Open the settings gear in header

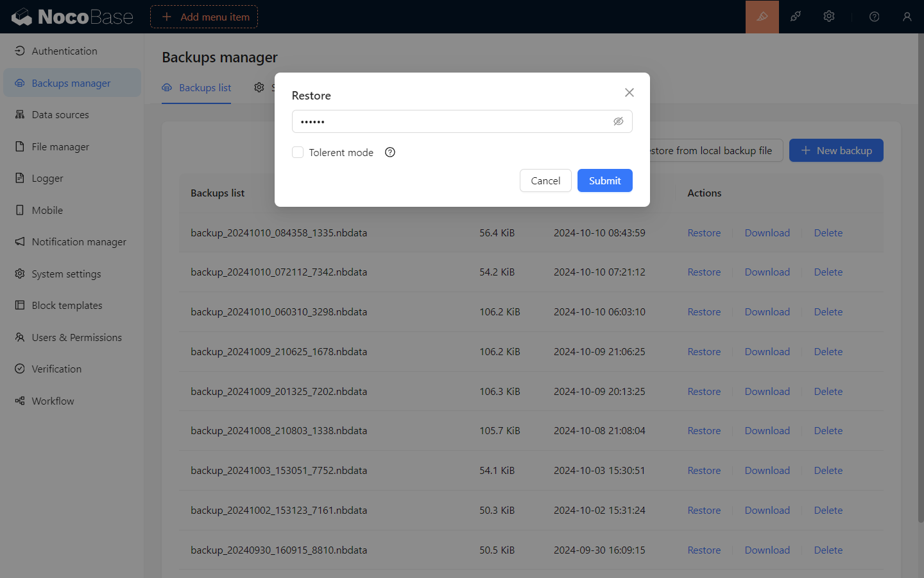(829, 17)
